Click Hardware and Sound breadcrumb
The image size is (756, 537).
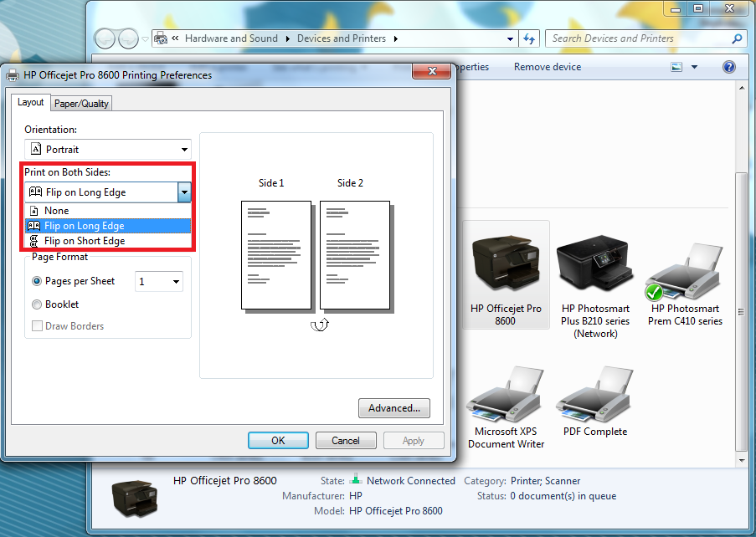(x=231, y=38)
